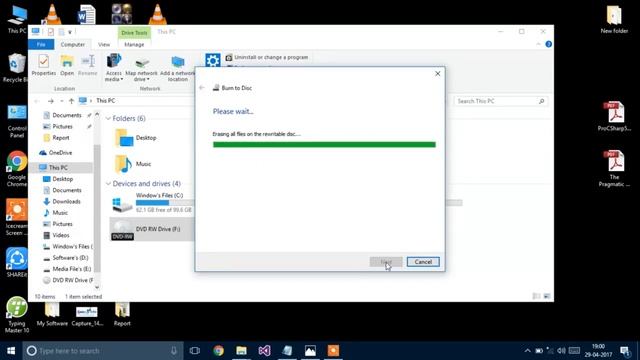Show hidden tray icons chevron
Image resolution: width=640 pixels, height=360 pixels.
(527, 351)
